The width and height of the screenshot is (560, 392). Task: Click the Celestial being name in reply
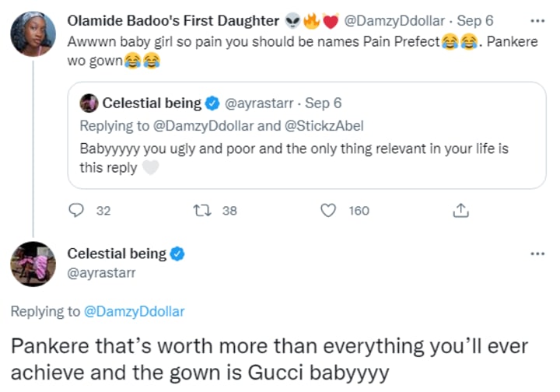click(x=117, y=254)
